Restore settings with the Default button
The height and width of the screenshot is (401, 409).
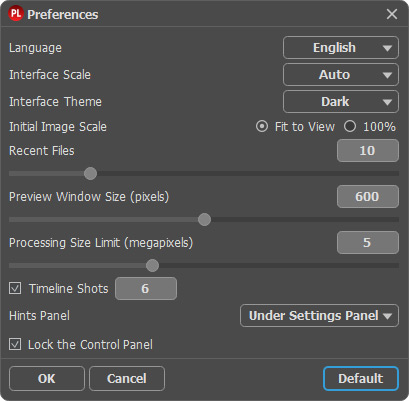point(361,379)
